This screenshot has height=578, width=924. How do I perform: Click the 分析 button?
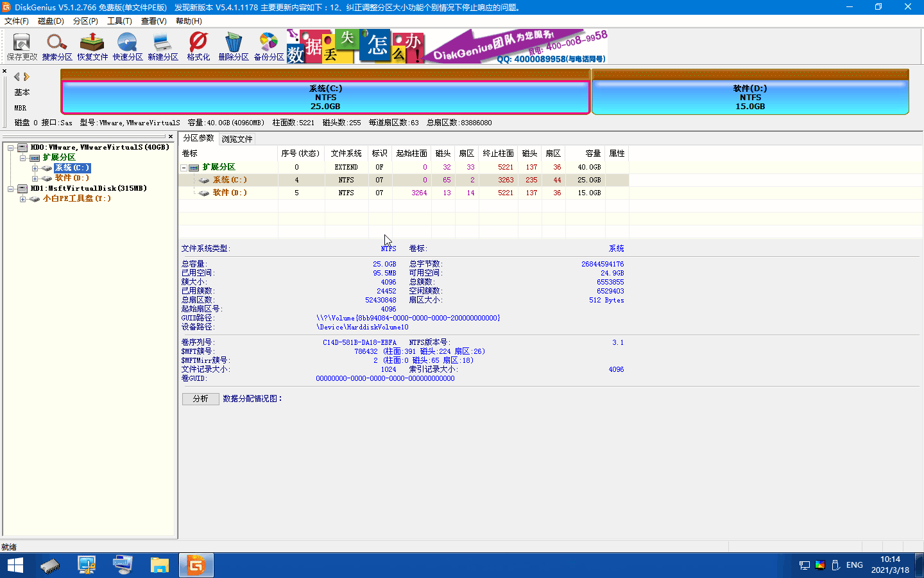coord(200,399)
